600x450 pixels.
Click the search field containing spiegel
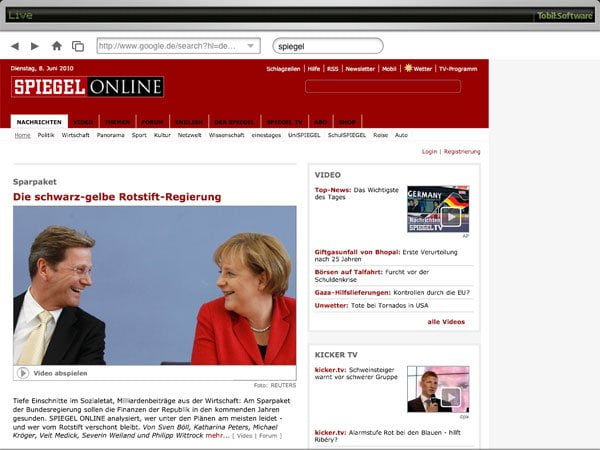[x=328, y=46]
